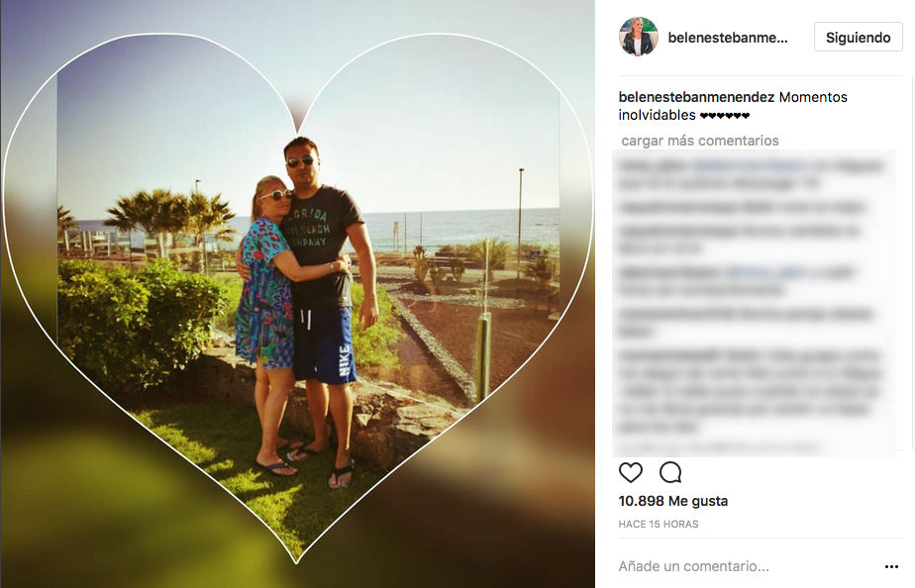Select the long multi-line blurred comment
Screen dimensions: 915x588
click(750, 391)
